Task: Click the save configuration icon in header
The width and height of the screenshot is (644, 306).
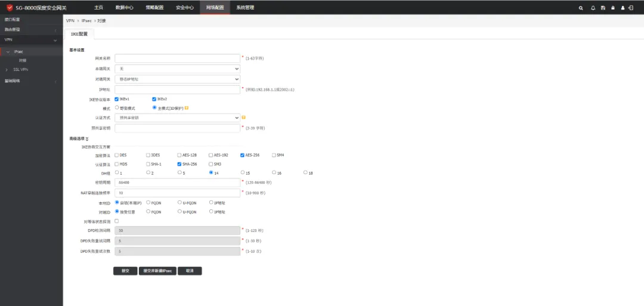Action: 603,8
